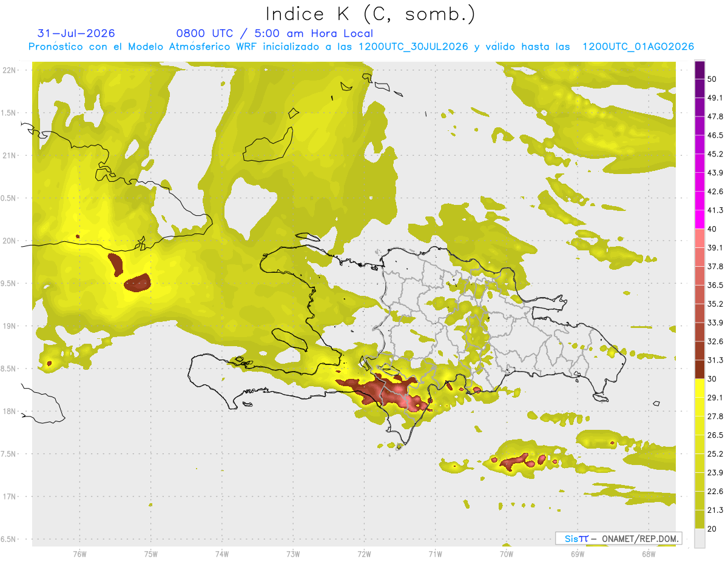Image resolution: width=728 pixels, height=562 pixels.
Task: Click the '75W' longitude label
Action: point(151,554)
